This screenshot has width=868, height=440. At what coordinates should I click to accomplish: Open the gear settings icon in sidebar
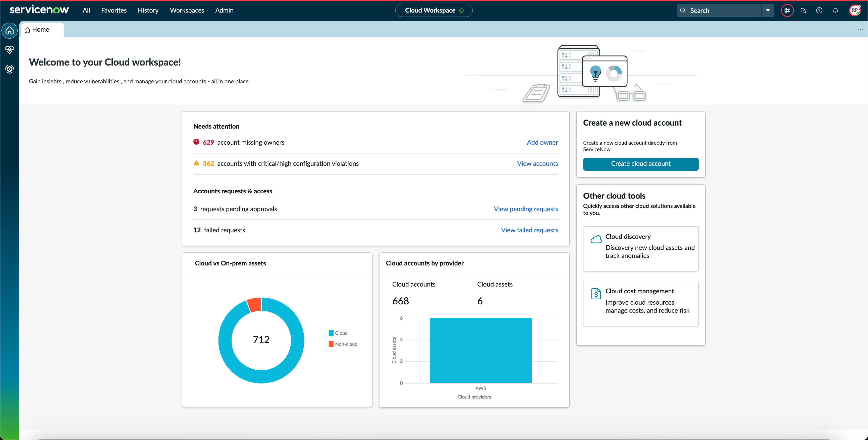pyautogui.click(x=10, y=69)
